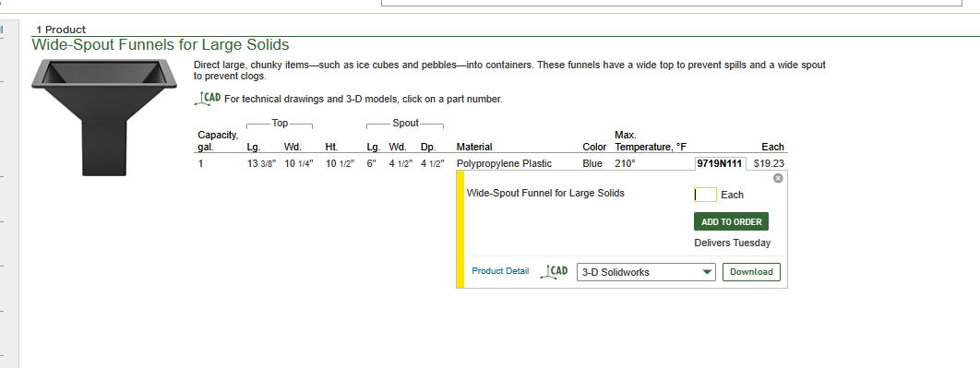Screen dimensions: 980x368
Task: Close the product order popup
Action: tap(778, 178)
